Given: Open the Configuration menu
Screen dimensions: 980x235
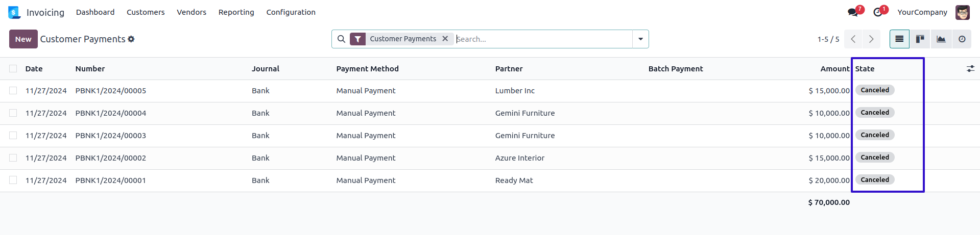Looking at the screenshot, I should [291, 12].
